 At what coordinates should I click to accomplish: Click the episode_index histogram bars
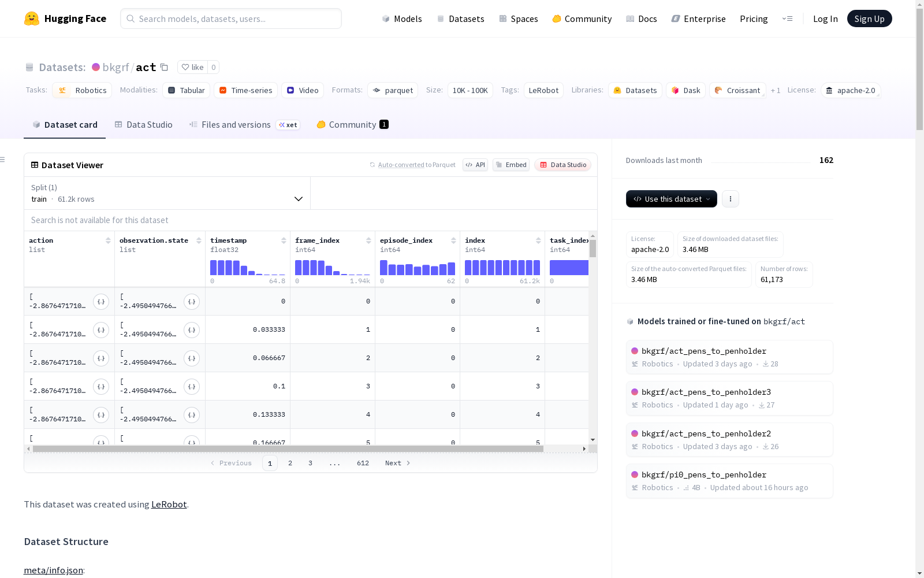[418, 267]
